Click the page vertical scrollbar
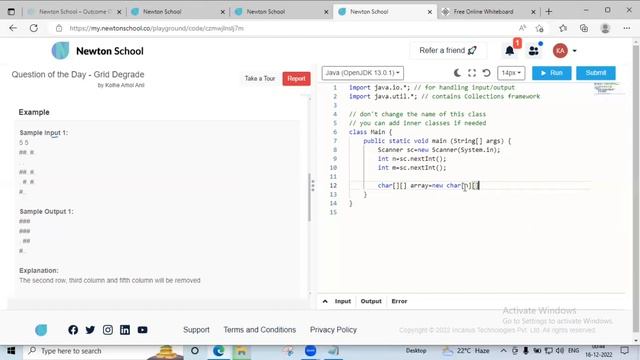Viewport: 640px width, 360px height. [x=635, y=188]
